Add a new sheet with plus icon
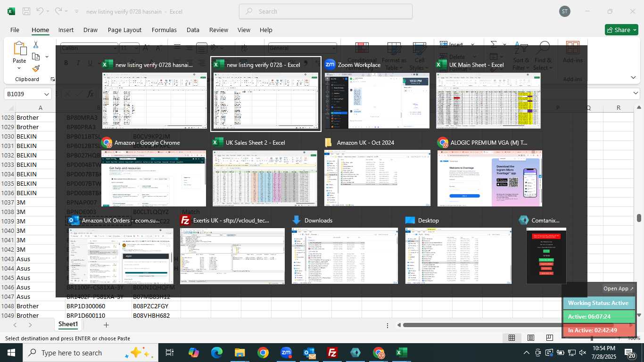644x362 pixels. pos(106,325)
